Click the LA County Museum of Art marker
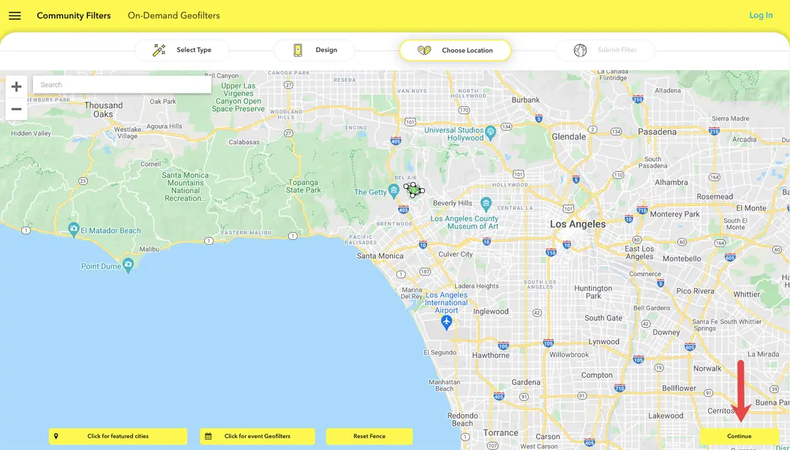This screenshot has height=450, width=790. coord(486,204)
